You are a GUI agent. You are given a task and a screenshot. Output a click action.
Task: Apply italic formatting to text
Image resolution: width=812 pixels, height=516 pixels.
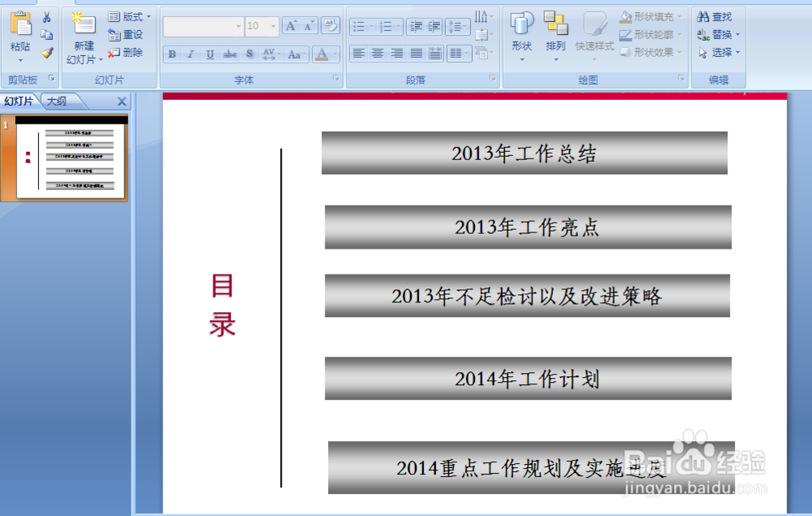pos(191,54)
